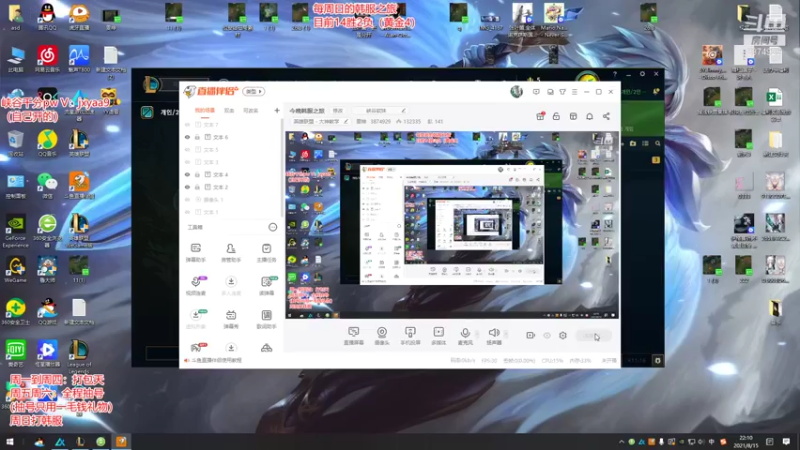Open the notification bell icon
800x450 pixels.
tap(589, 116)
